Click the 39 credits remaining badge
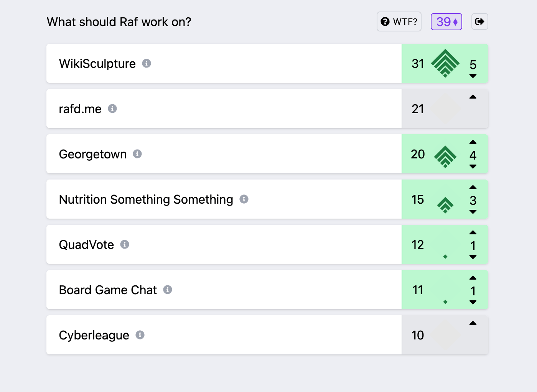The height and width of the screenshot is (392, 537). [x=446, y=21]
